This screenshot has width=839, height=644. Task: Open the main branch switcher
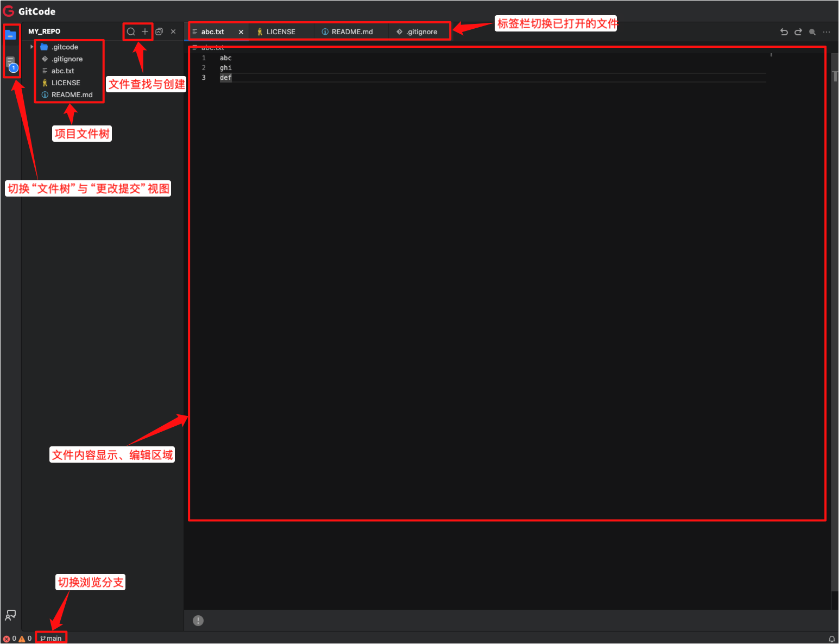(51, 639)
